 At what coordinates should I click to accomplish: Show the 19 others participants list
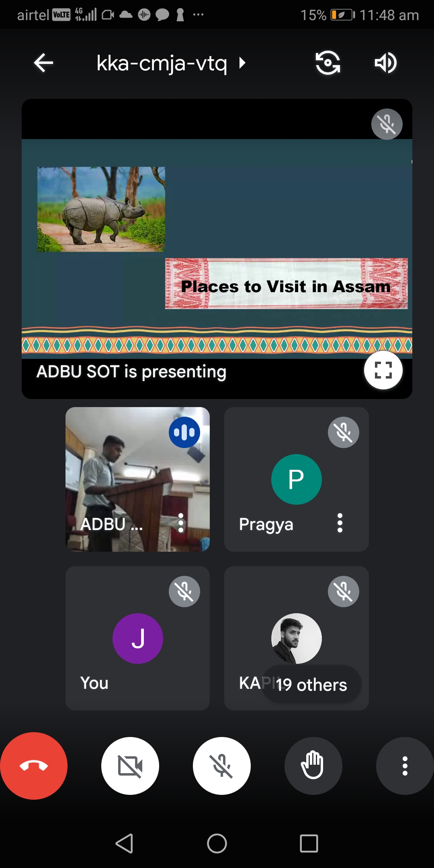pos(311,684)
